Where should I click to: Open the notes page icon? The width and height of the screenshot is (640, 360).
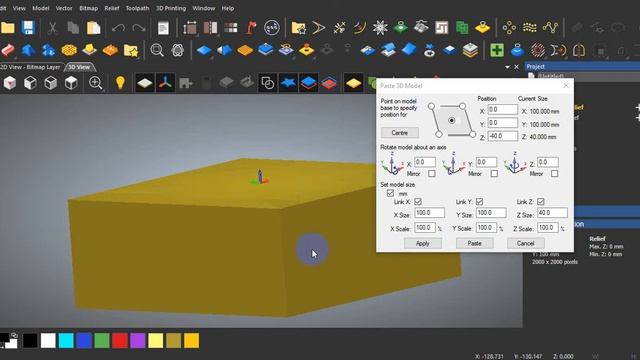pyautogui.click(x=163, y=28)
